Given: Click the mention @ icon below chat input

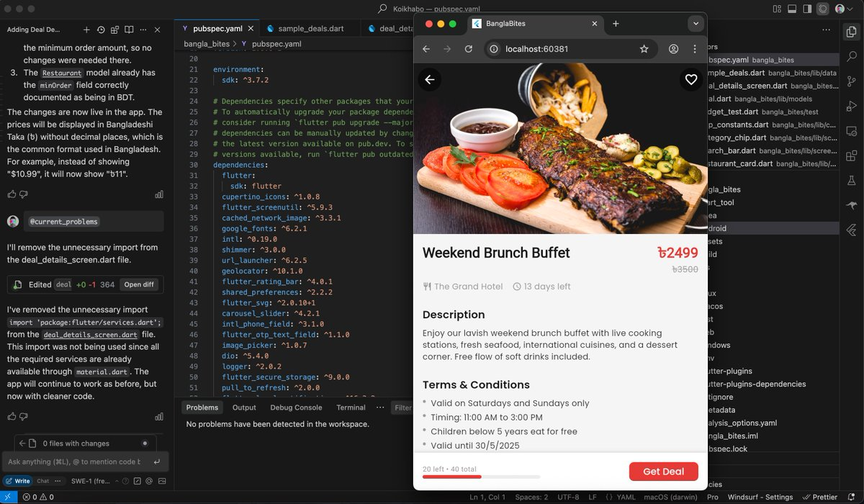Looking at the screenshot, I should [x=148, y=480].
